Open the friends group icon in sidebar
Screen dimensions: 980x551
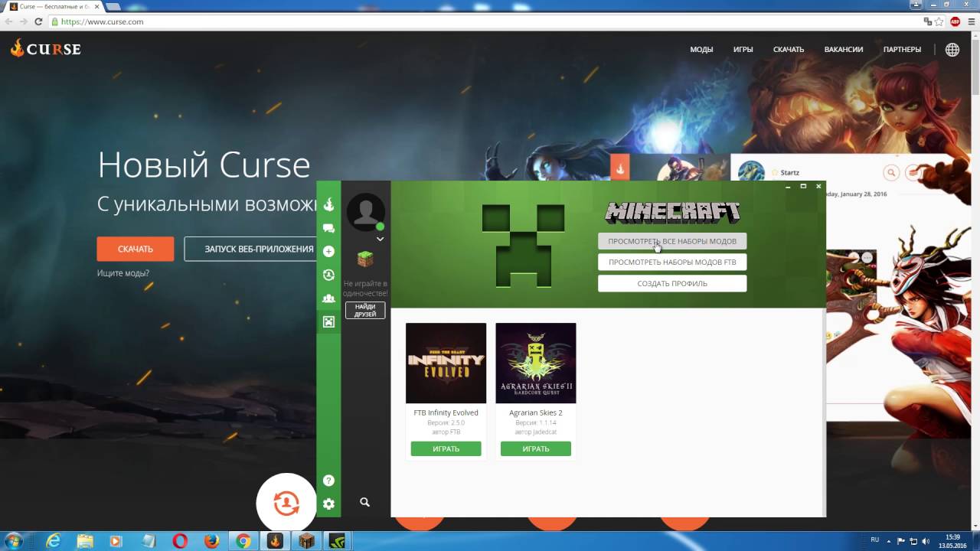(328, 298)
